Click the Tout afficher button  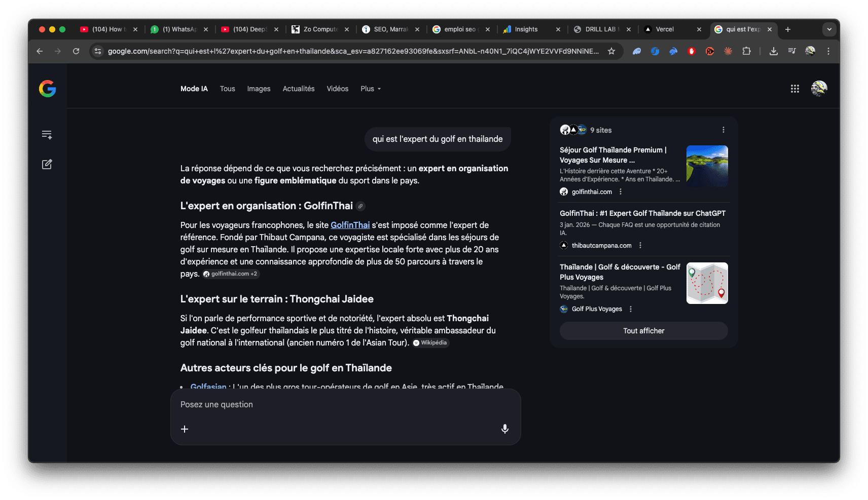644,331
